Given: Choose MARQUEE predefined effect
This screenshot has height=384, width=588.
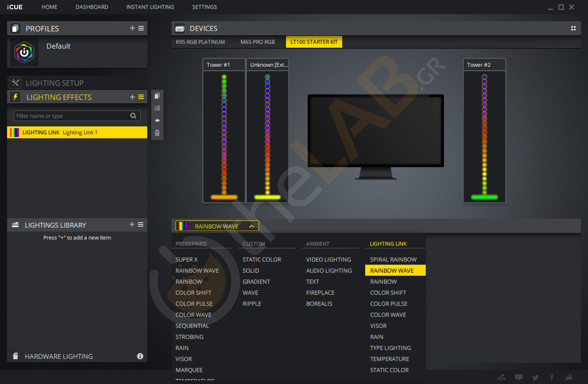Looking at the screenshot, I should 189,370.
